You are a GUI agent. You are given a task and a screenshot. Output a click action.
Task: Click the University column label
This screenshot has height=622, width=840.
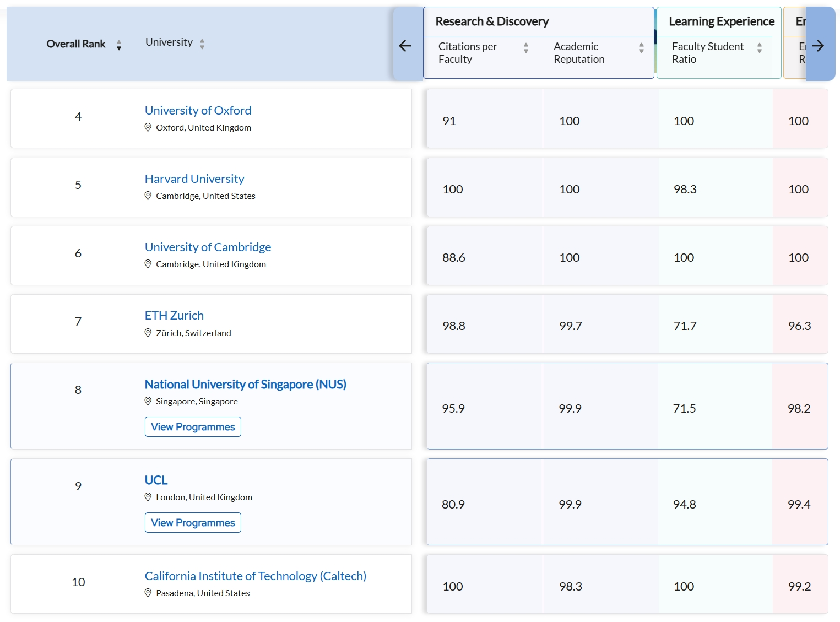pos(169,42)
